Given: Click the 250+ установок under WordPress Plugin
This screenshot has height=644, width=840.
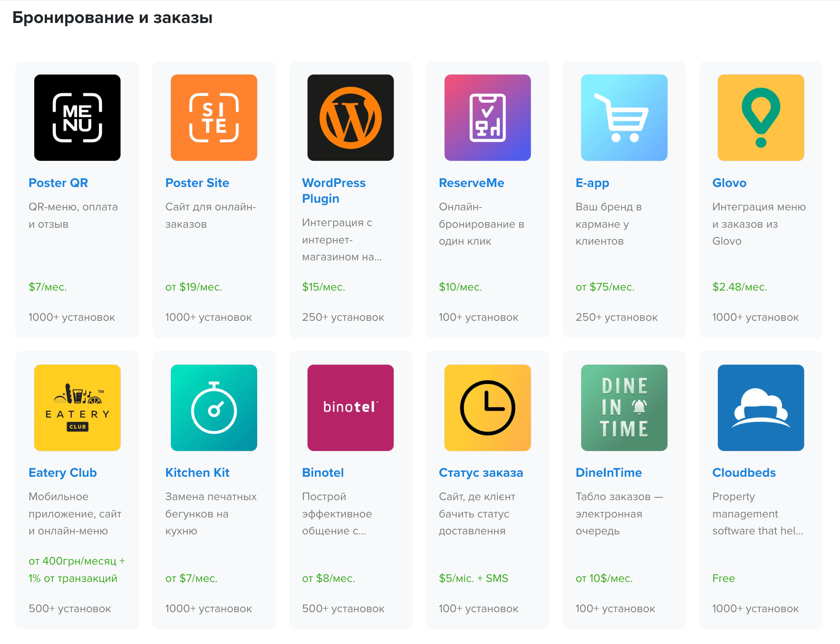Looking at the screenshot, I should [343, 318].
